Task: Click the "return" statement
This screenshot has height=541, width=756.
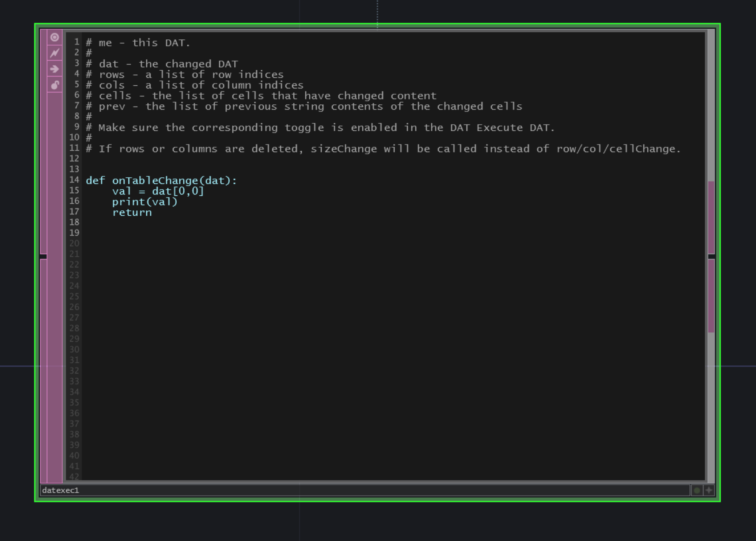Action: pos(132,213)
